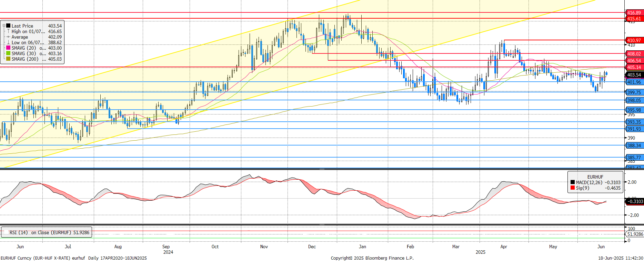Click the 51.9286 RSI axis value label
This screenshot has width=644, height=261.
[x=635, y=234]
